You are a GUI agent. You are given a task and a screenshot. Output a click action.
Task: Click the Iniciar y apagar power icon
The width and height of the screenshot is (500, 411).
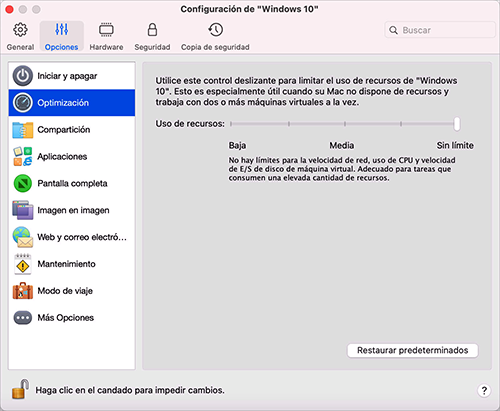click(23, 76)
